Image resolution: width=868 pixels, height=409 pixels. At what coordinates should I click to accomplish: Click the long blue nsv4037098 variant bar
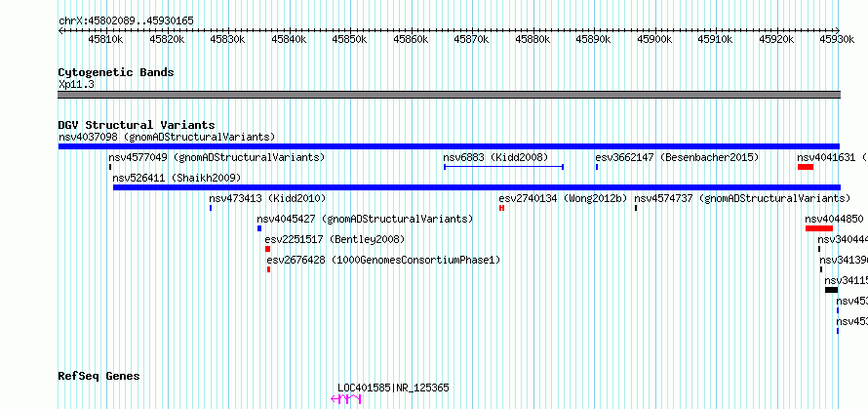coord(449,146)
